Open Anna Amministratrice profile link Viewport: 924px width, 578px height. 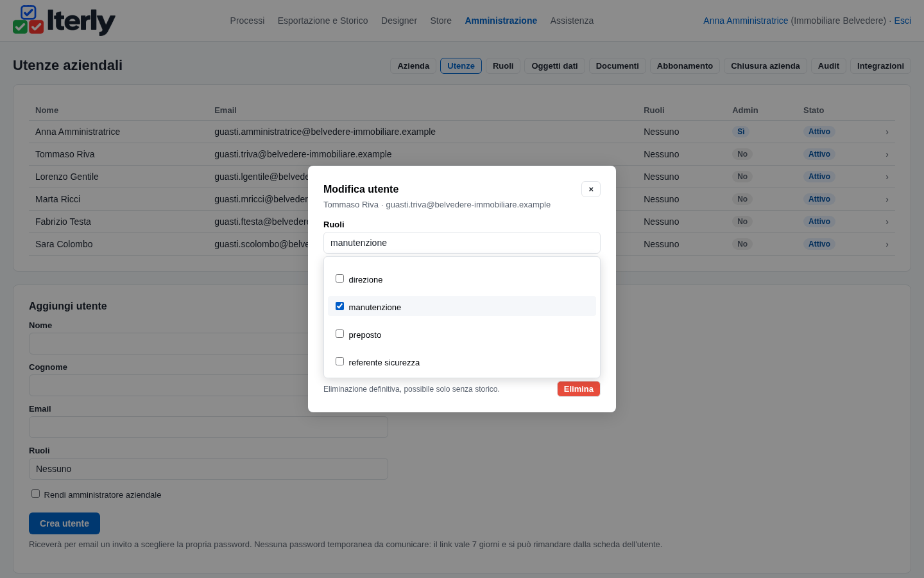click(746, 21)
